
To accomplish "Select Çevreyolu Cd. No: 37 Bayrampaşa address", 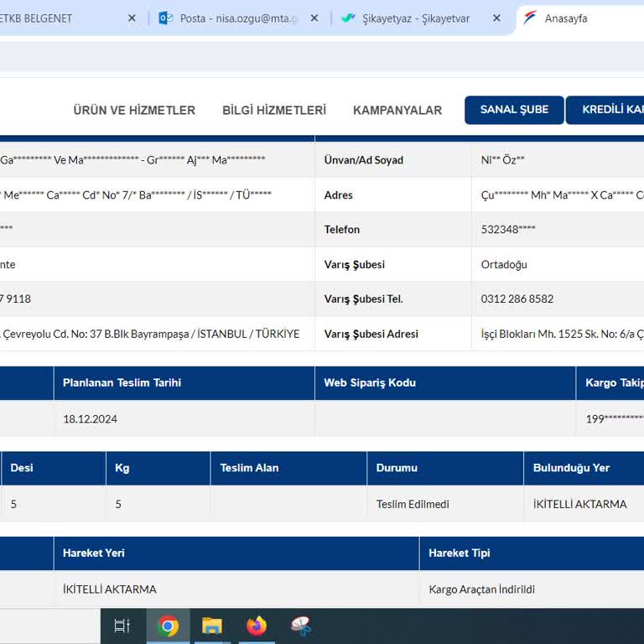I will [x=150, y=334].
